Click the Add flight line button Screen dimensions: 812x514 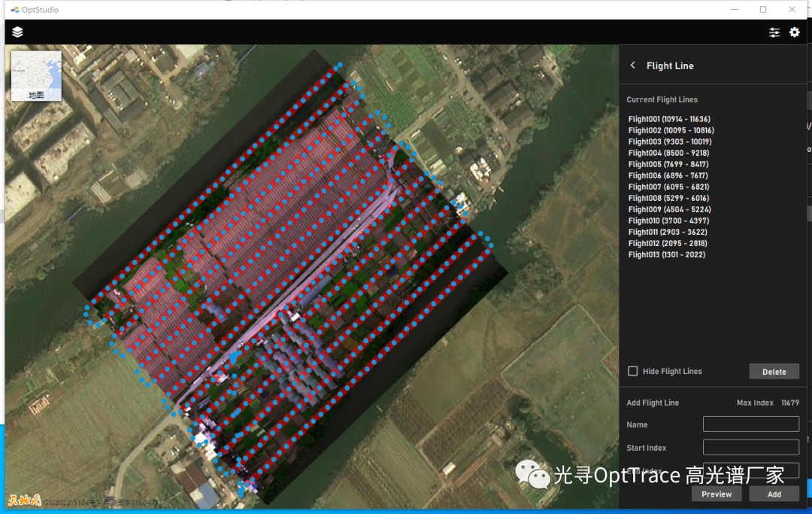pyautogui.click(x=774, y=494)
